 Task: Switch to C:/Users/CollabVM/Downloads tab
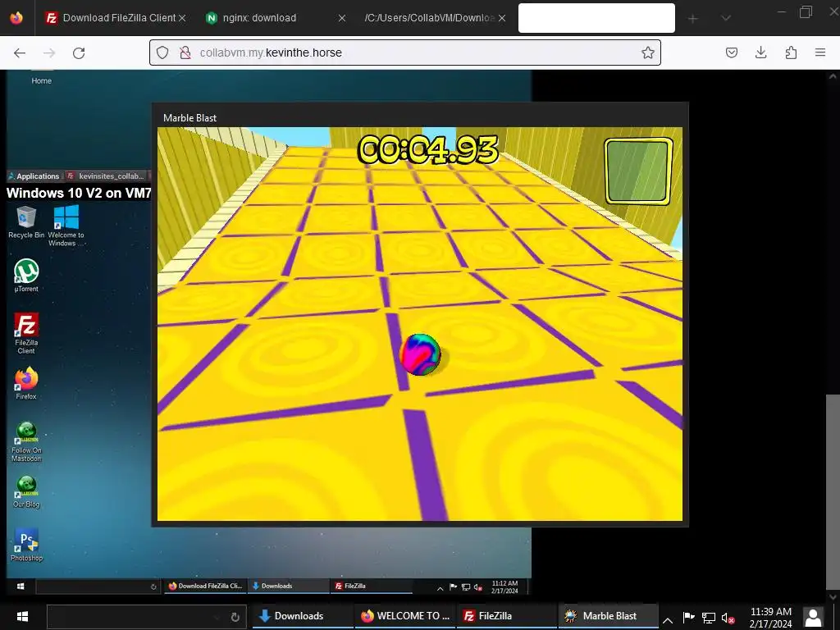click(428, 18)
